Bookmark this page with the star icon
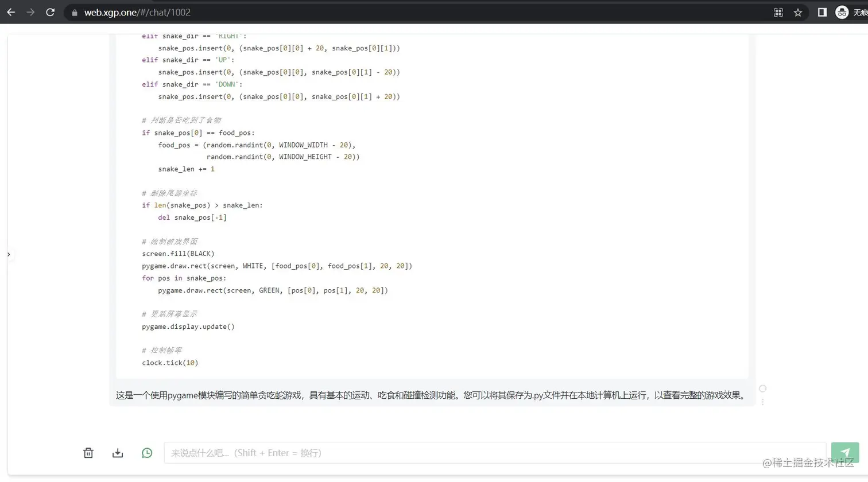Image resolution: width=868 pixels, height=482 pixels. tap(798, 13)
